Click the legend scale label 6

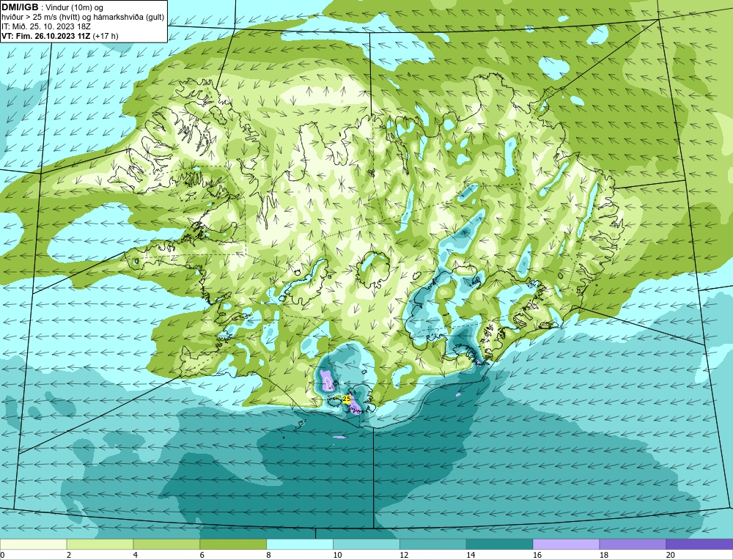coord(202,555)
